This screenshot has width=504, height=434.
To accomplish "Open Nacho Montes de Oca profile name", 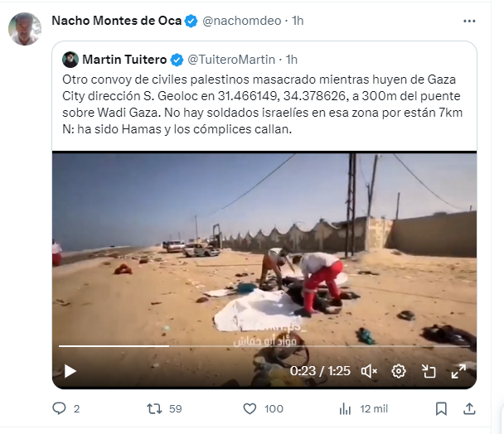I will (x=116, y=21).
